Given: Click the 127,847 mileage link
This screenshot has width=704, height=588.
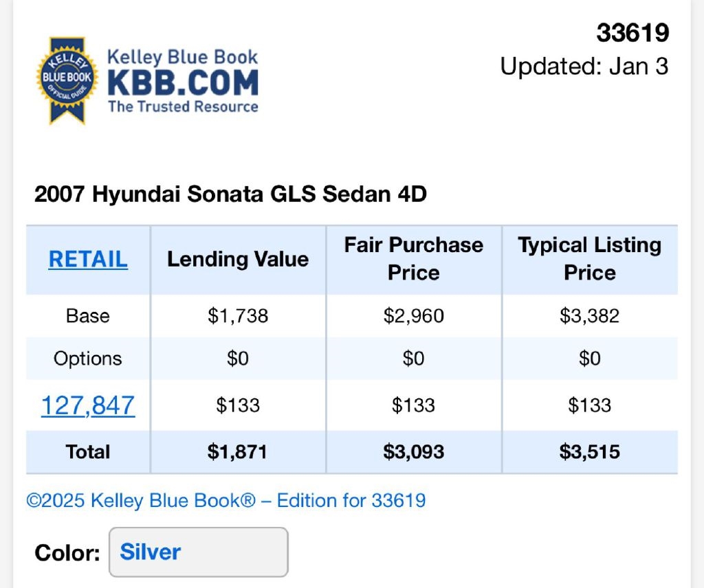Looking at the screenshot, I should point(88,405).
